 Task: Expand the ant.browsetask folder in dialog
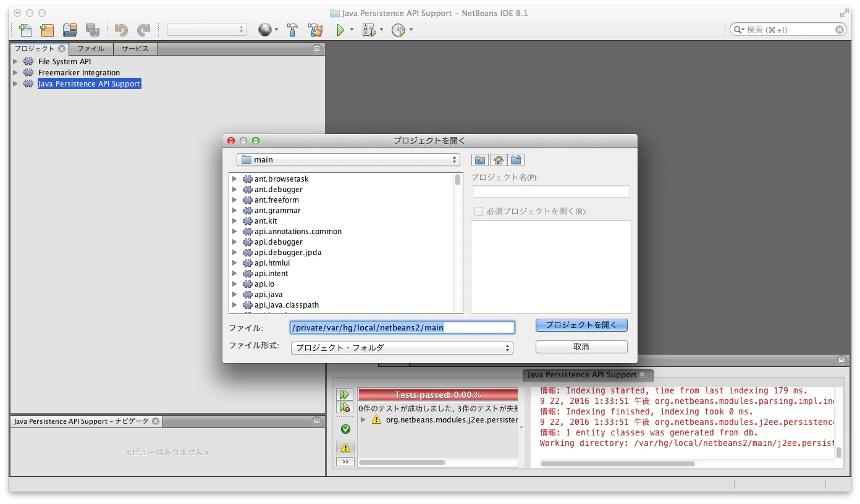point(235,179)
